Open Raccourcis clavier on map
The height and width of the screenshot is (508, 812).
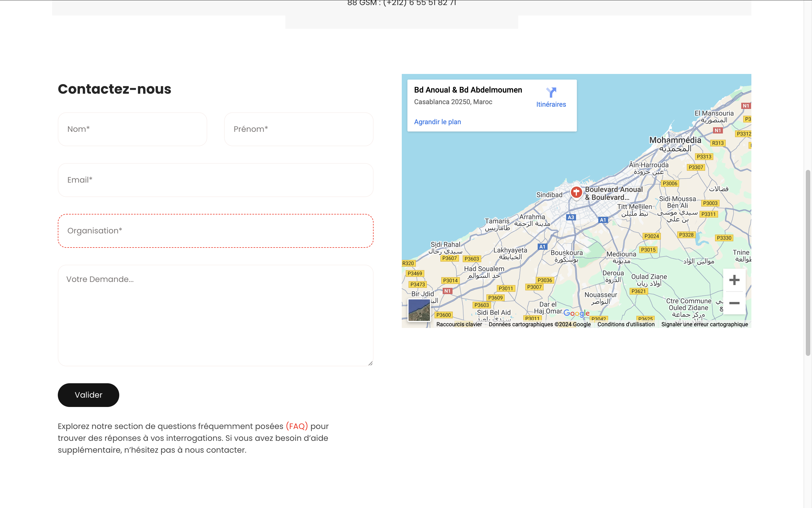[x=459, y=324]
